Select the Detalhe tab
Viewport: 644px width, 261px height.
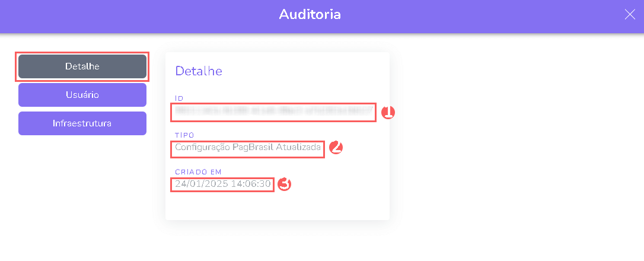pos(82,66)
